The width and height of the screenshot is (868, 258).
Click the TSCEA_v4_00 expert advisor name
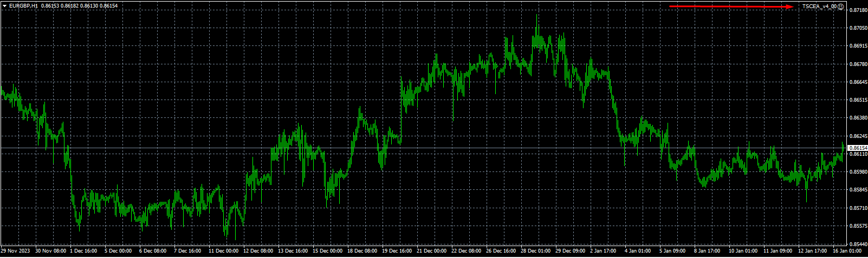point(820,6)
